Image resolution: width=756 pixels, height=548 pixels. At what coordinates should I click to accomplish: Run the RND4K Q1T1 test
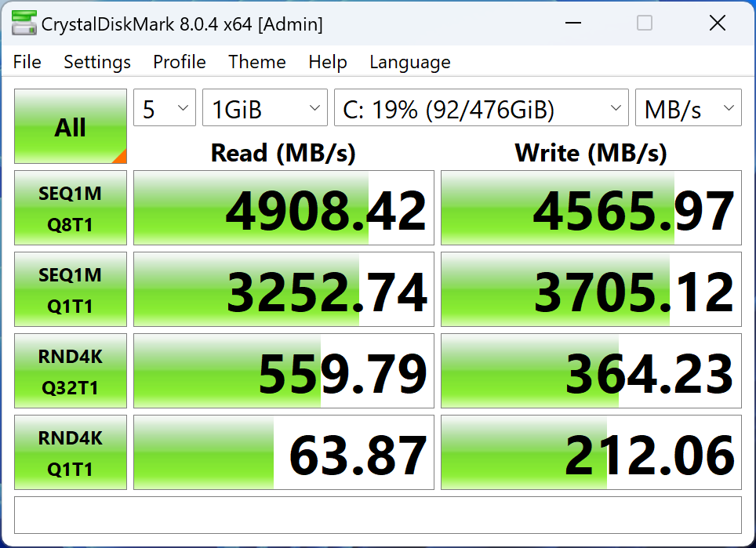pyautogui.click(x=71, y=452)
